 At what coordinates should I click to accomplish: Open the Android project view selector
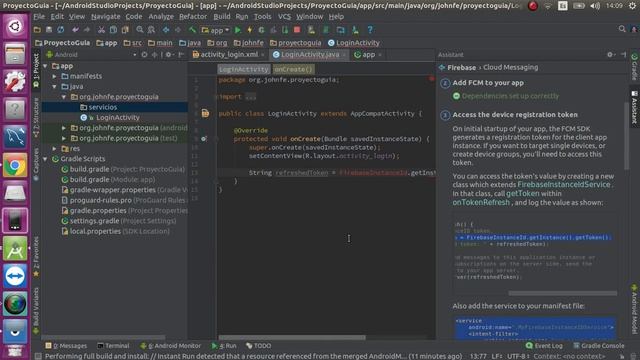coord(91,55)
